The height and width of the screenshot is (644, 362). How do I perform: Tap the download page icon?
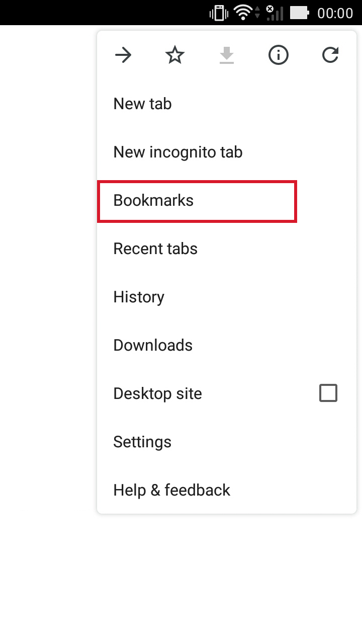pyautogui.click(x=227, y=55)
